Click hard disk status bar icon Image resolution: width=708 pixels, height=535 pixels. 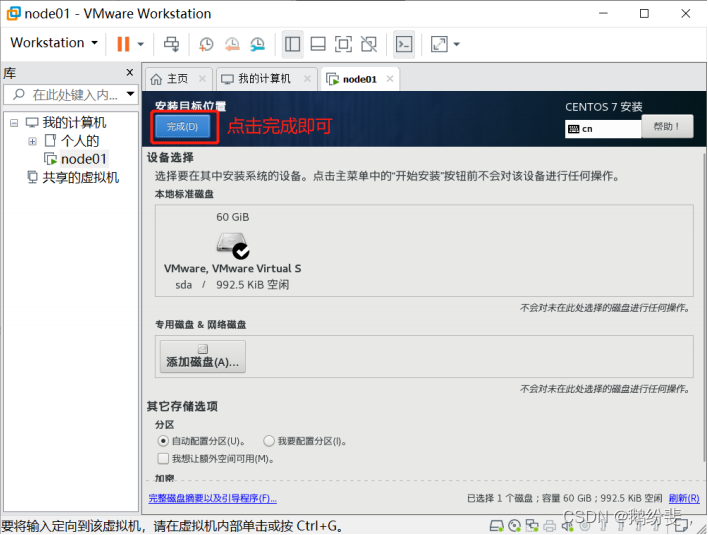(x=497, y=526)
